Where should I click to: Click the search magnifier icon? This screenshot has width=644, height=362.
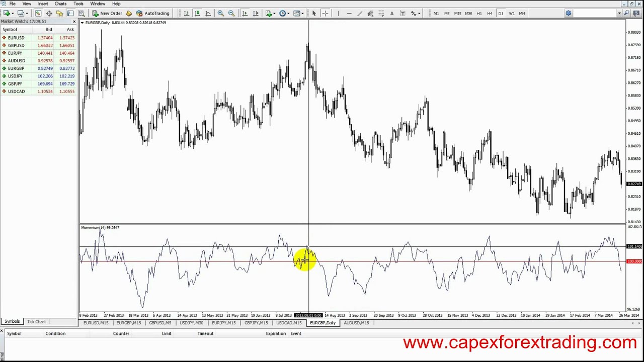click(x=627, y=13)
